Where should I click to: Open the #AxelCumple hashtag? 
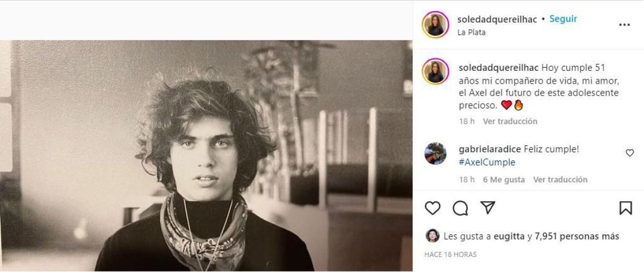click(487, 162)
